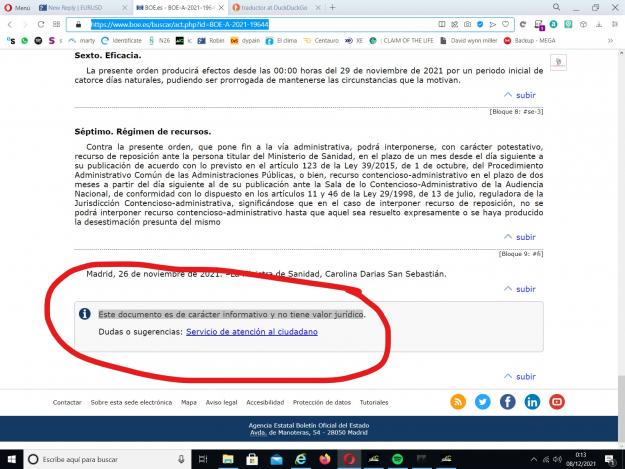Open the YouTube social icon
This screenshot has height=469, width=625.
coord(557,402)
